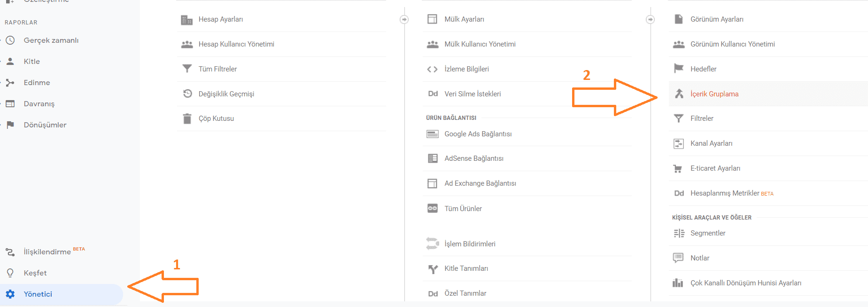Click the E-ticaret Ayarları cart icon
This screenshot has width=868, height=307.
[x=678, y=168]
